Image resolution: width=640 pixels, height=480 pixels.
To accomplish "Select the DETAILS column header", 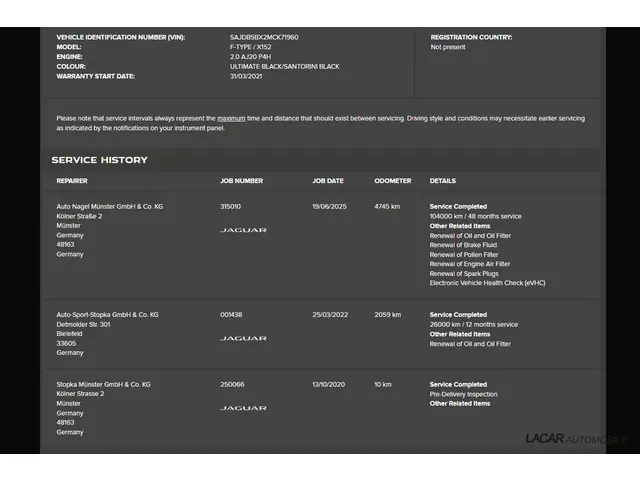I will pos(443,181).
